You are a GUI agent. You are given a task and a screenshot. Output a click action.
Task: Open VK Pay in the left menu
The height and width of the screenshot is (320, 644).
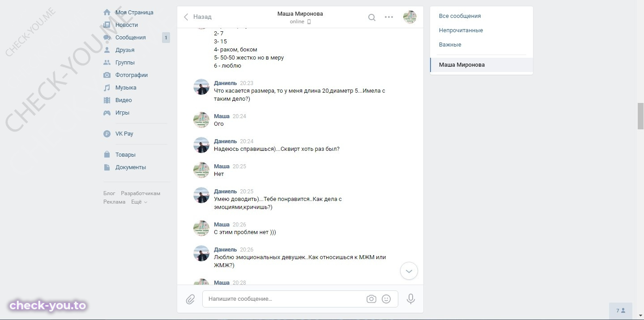(x=124, y=134)
